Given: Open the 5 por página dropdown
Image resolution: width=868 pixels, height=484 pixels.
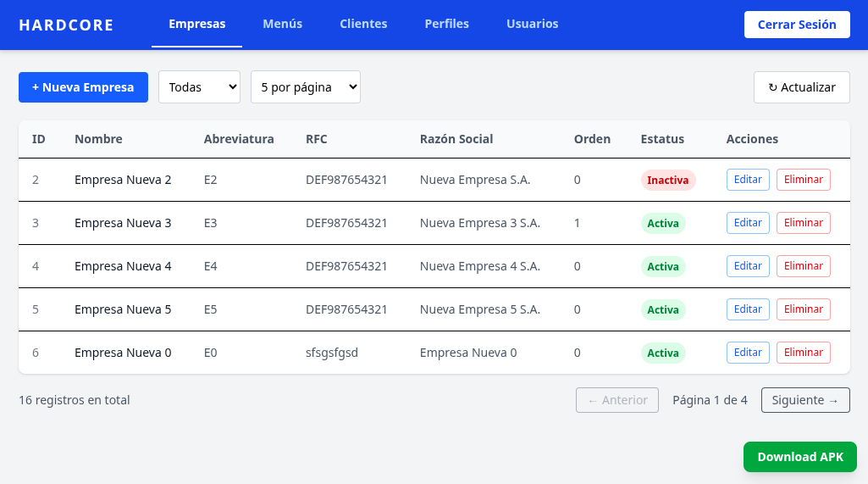Looking at the screenshot, I should (x=306, y=87).
